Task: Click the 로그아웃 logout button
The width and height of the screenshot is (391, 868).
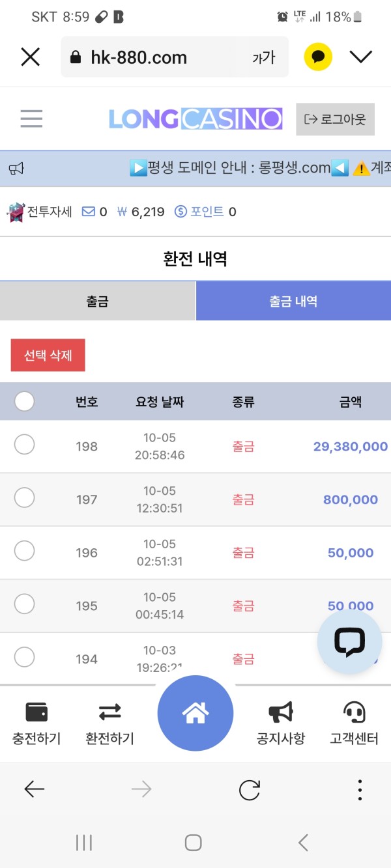Action: (x=335, y=119)
